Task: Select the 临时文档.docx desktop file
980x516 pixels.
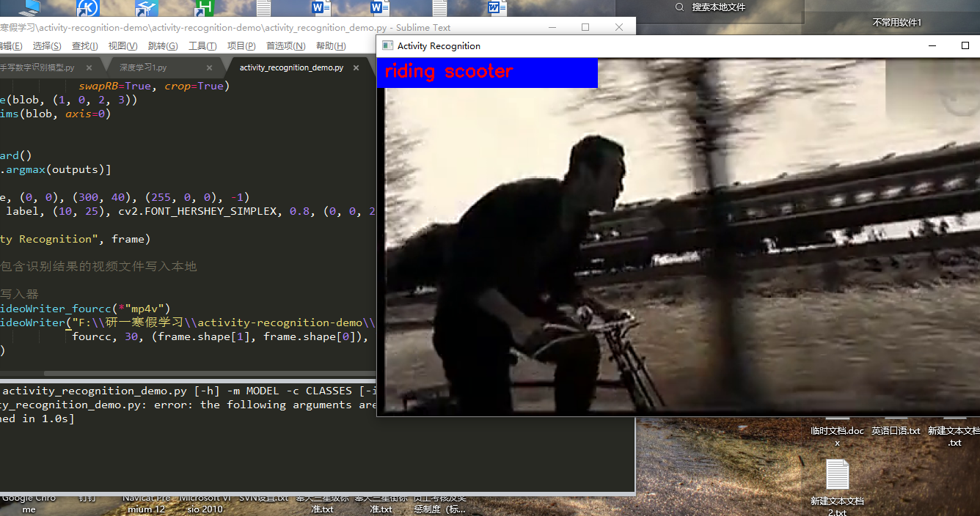Action: click(837, 431)
